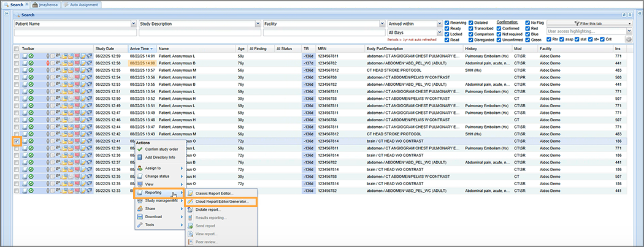This screenshot has width=644, height=247.
Task: Toggle the Dictated checkbox
Action: click(471, 22)
